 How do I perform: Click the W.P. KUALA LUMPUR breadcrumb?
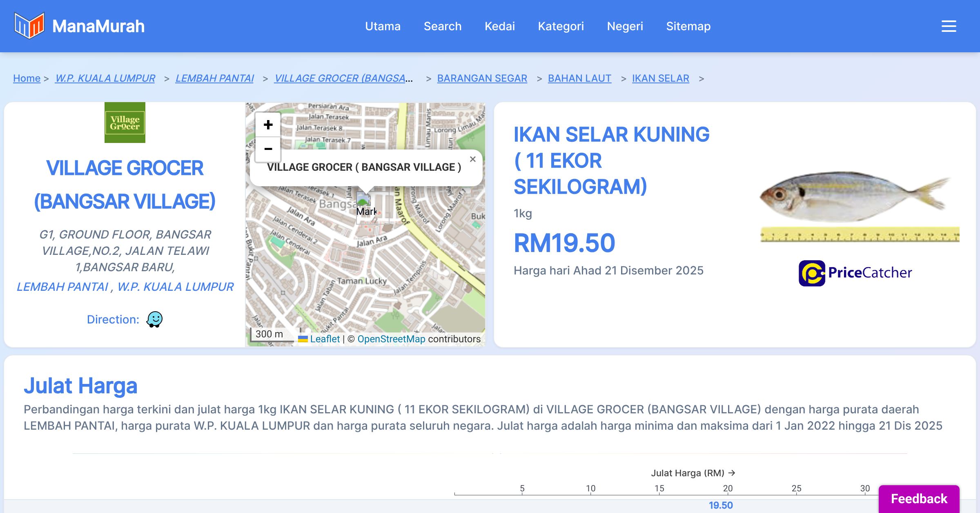pos(105,78)
